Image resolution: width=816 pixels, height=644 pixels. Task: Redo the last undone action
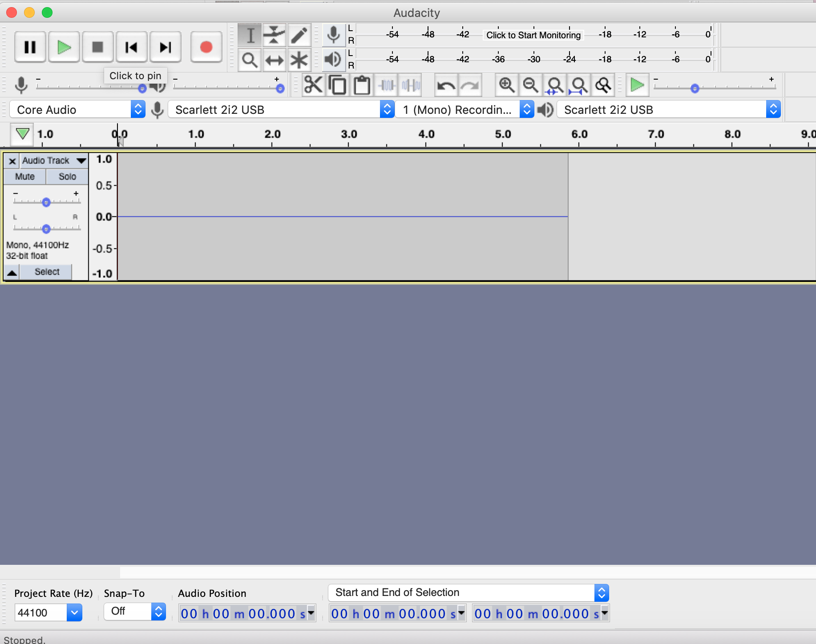pos(470,85)
